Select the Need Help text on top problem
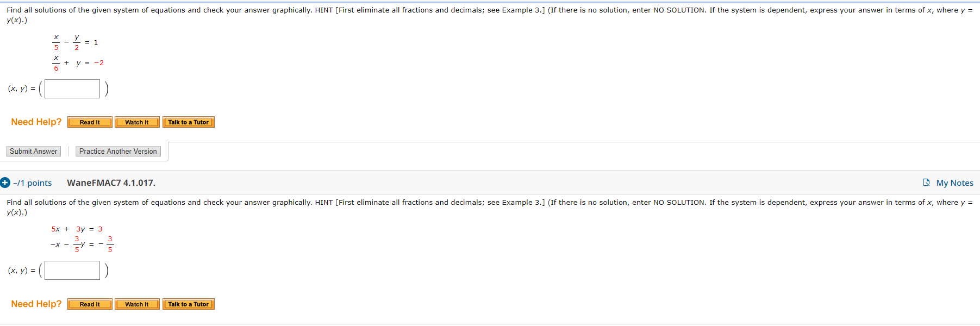 coord(35,122)
